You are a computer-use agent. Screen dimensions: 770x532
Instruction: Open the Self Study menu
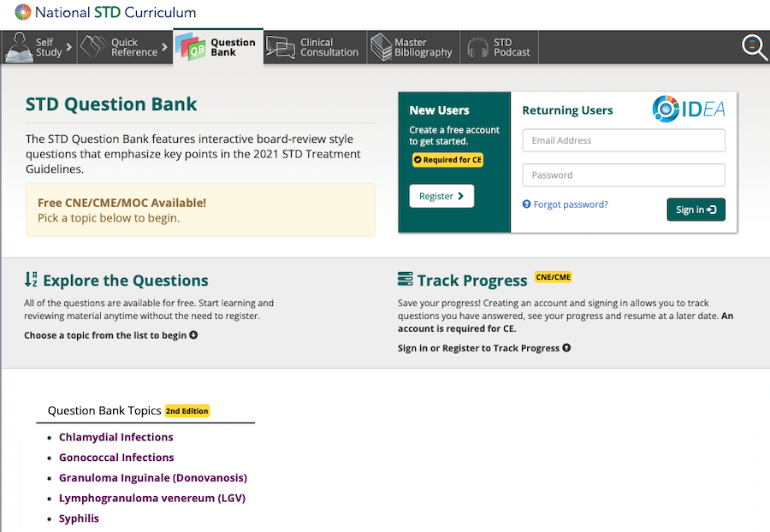point(38,47)
